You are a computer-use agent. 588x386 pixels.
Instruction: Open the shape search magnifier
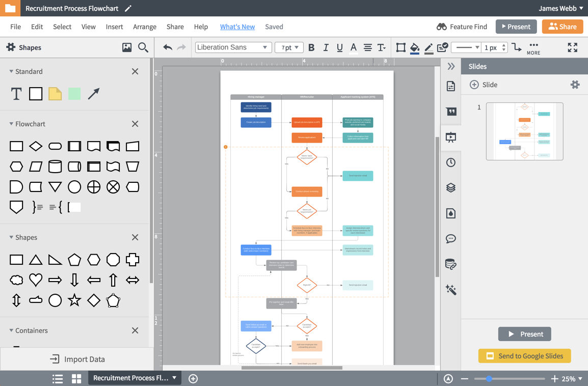(x=143, y=47)
